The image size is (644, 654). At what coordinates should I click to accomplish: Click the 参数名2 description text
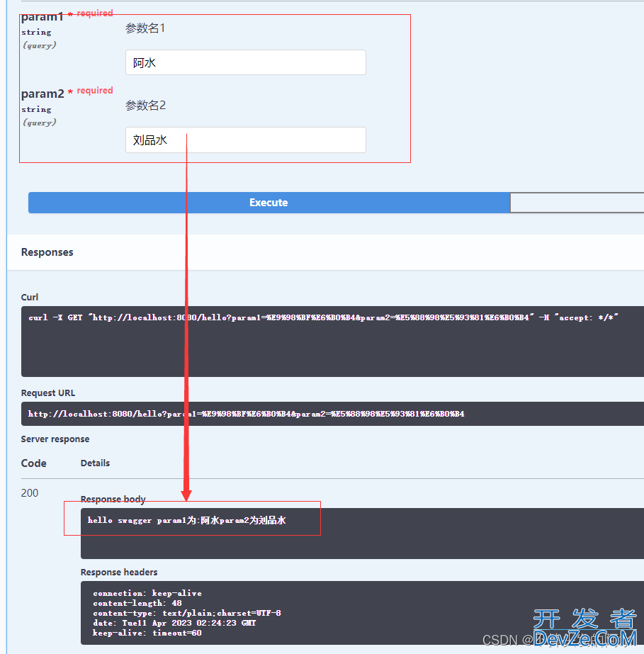coord(145,106)
